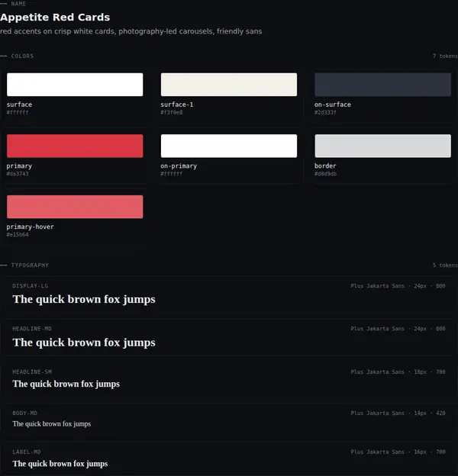The image size is (458, 476).
Task: Click the 'border' token name
Action: tap(325, 166)
